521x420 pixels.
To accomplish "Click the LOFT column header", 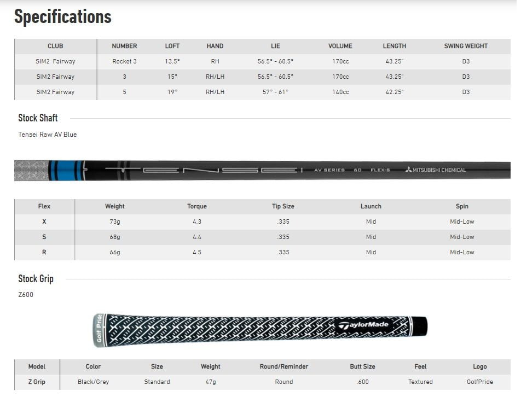I will click(172, 46).
